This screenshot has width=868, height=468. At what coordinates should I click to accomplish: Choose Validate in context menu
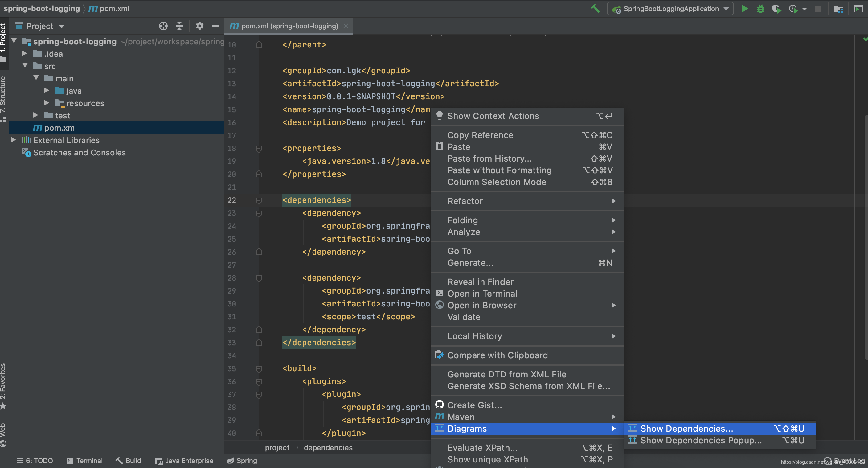click(x=527, y=317)
